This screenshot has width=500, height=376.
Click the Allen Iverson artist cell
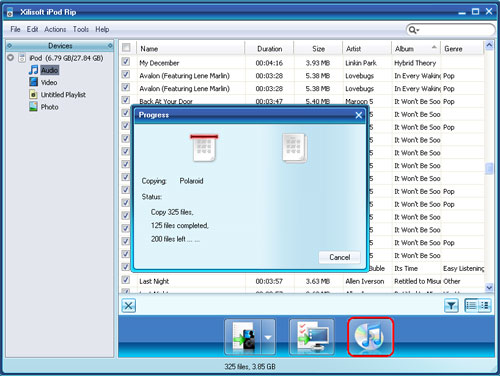[365, 281]
